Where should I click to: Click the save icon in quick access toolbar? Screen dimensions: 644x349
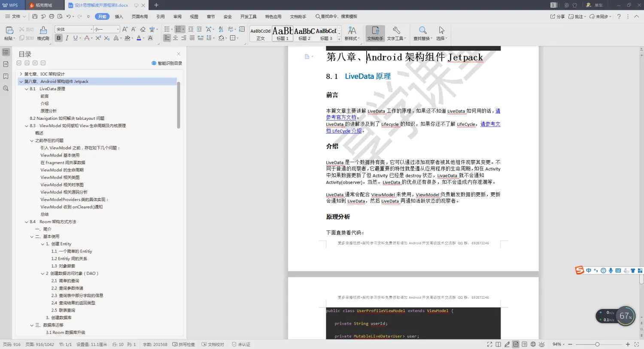[x=35, y=16]
